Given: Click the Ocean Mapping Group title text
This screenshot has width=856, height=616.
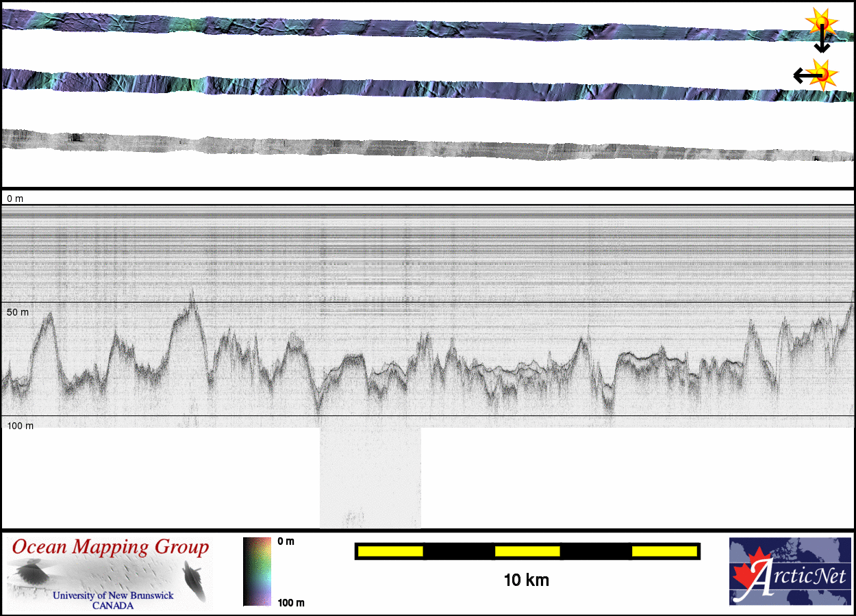Looking at the screenshot, I should click(x=110, y=548).
